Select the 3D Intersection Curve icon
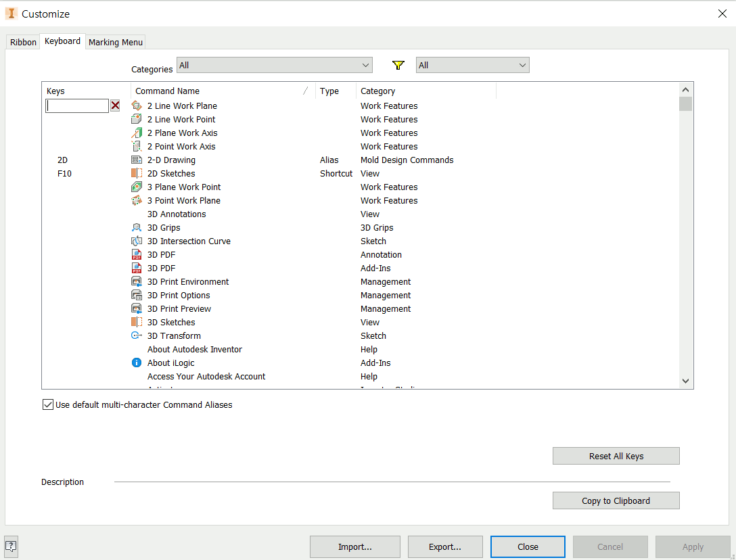The width and height of the screenshot is (736, 560). (136, 241)
